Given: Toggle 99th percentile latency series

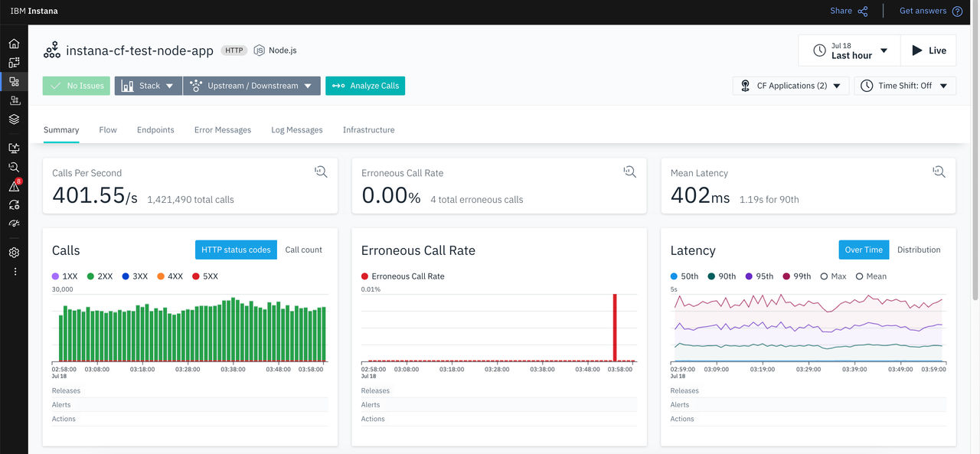Looking at the screenshot, I should coord(796,276).
